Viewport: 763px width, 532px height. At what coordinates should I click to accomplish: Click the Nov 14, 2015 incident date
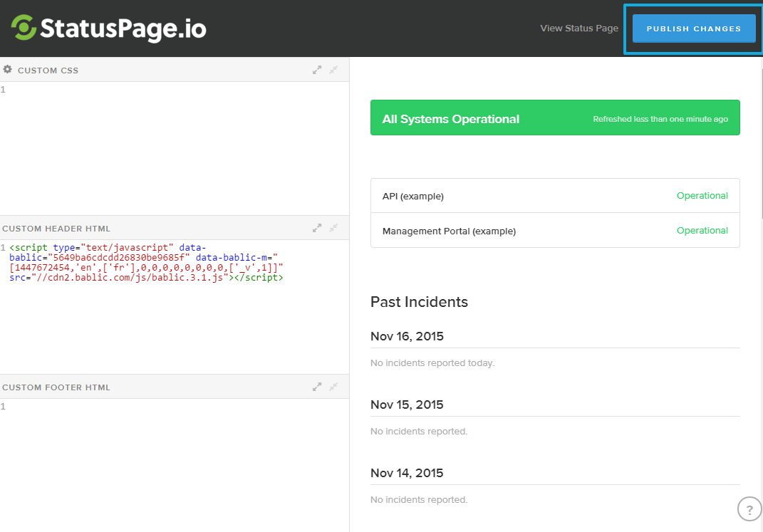(407, 473)
